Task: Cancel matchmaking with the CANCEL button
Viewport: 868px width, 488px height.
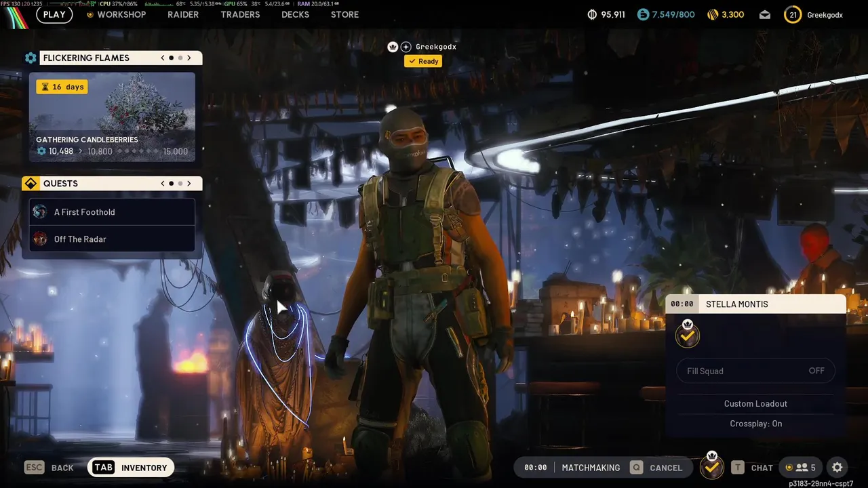Action: [666, 468]
